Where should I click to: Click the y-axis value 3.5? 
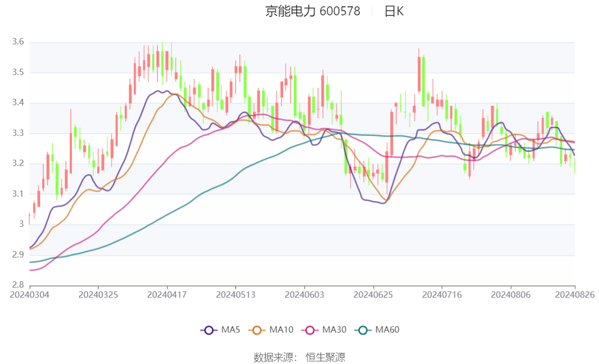click(18, 72)
